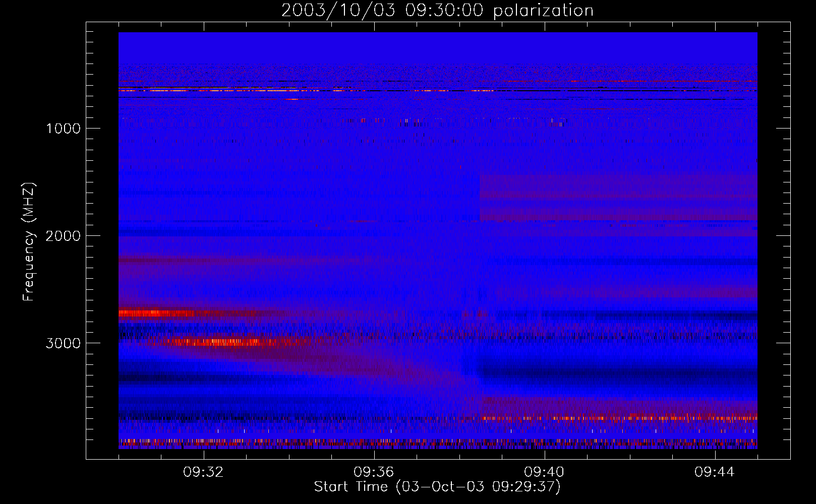Click the 09:40 time tick label
This screenshot has height=504, width=816.
pyautogui.click(x=544, y=472)
